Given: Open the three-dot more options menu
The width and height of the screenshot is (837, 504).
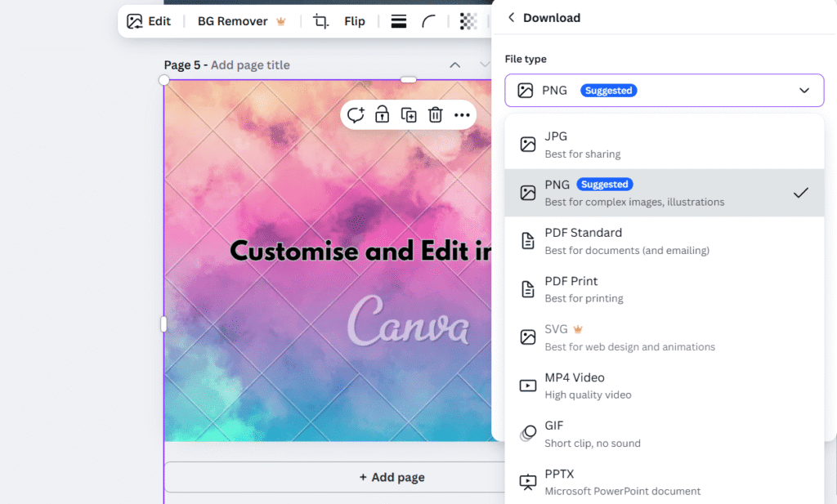Looking at the screenshot, I should (x=462, y=114).
